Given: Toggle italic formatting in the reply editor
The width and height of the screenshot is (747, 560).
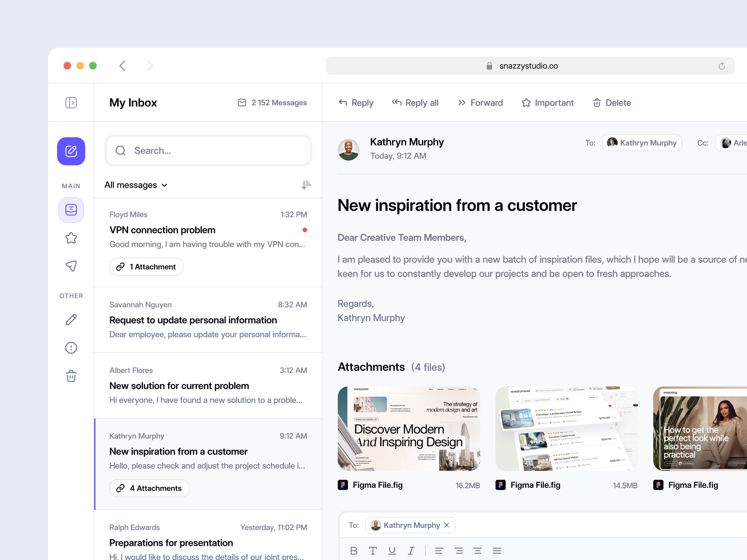Looking at the screenshot, I should 411,551.
